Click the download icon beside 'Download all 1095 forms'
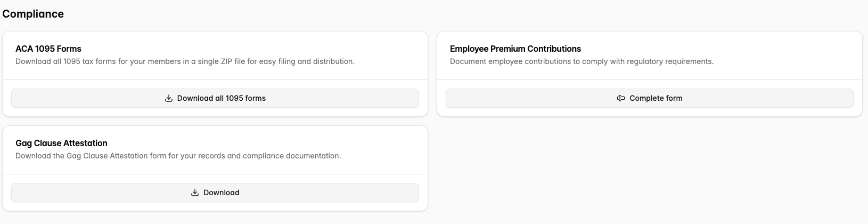Image resolution: width=868 pixels, height=224 pixels. tap(169, 98)
